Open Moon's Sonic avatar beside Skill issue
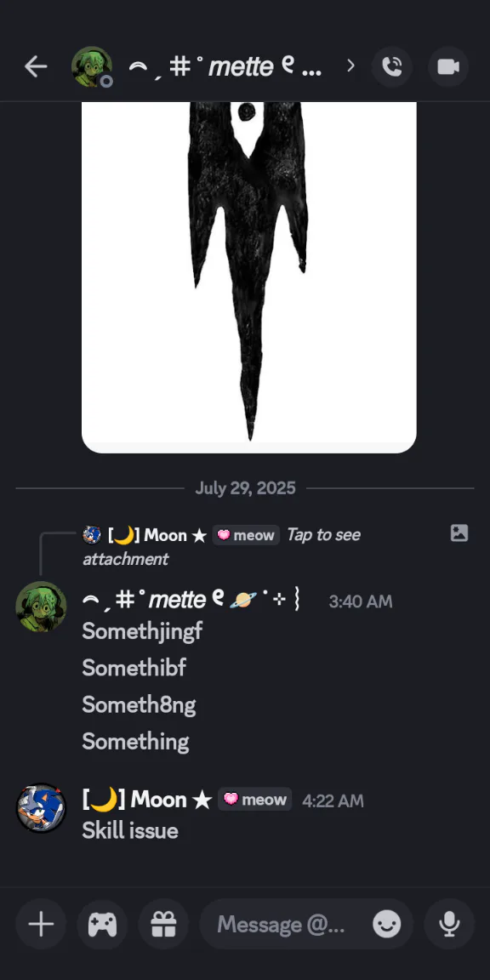Viewport: 490px width, 980px height. 41,808
